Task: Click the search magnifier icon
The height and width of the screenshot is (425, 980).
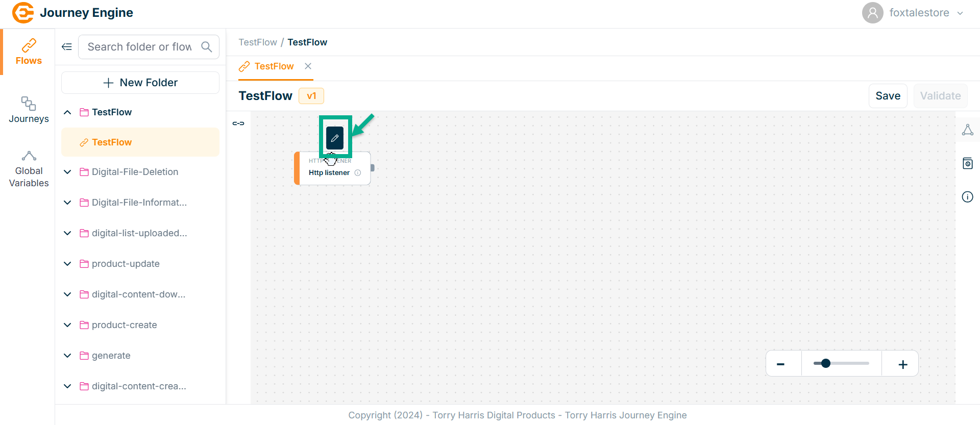Action: (x=206, y=47)
